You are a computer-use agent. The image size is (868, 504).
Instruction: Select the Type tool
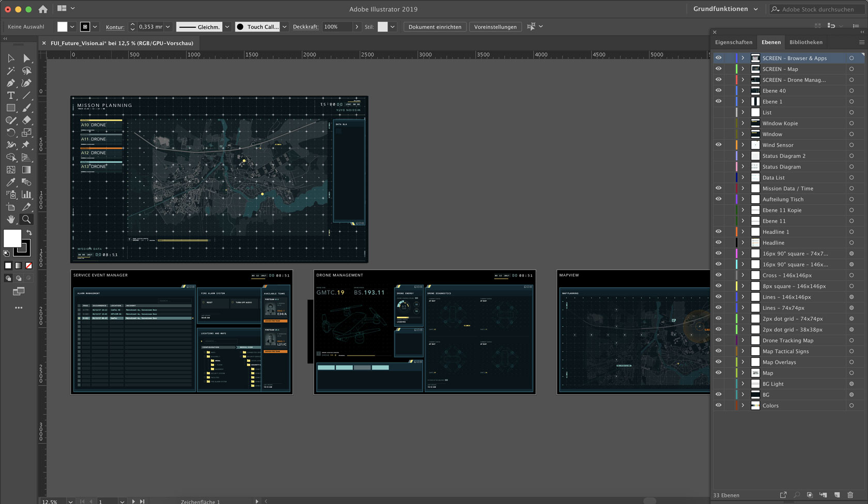tap(11, 96)
